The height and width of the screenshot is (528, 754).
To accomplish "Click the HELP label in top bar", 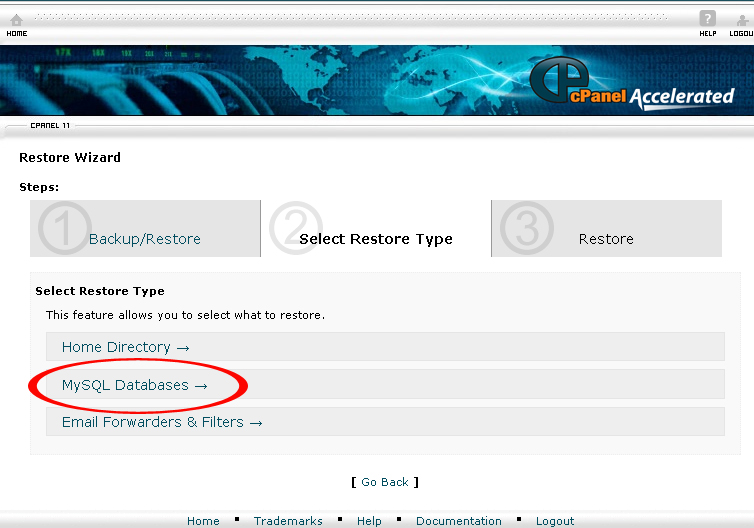I will [x=708, y=34].
